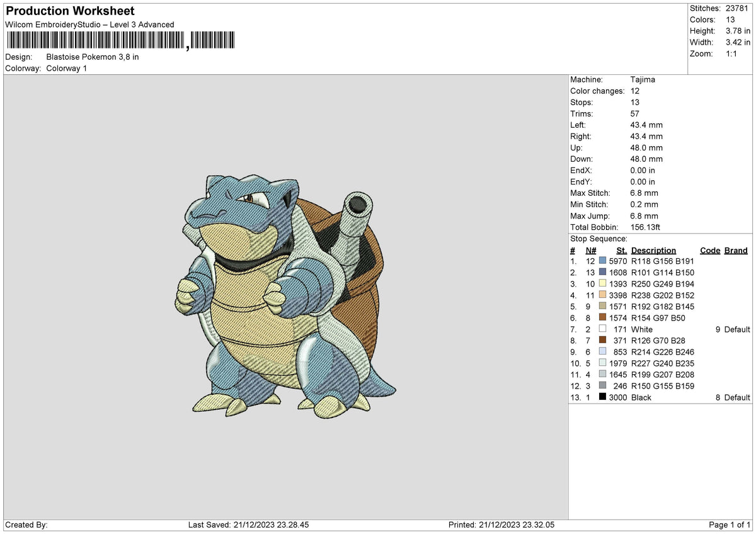Viewport: 756px width, 534px height.
Task: Click the 'N#' column header
Action: point(590,250)
